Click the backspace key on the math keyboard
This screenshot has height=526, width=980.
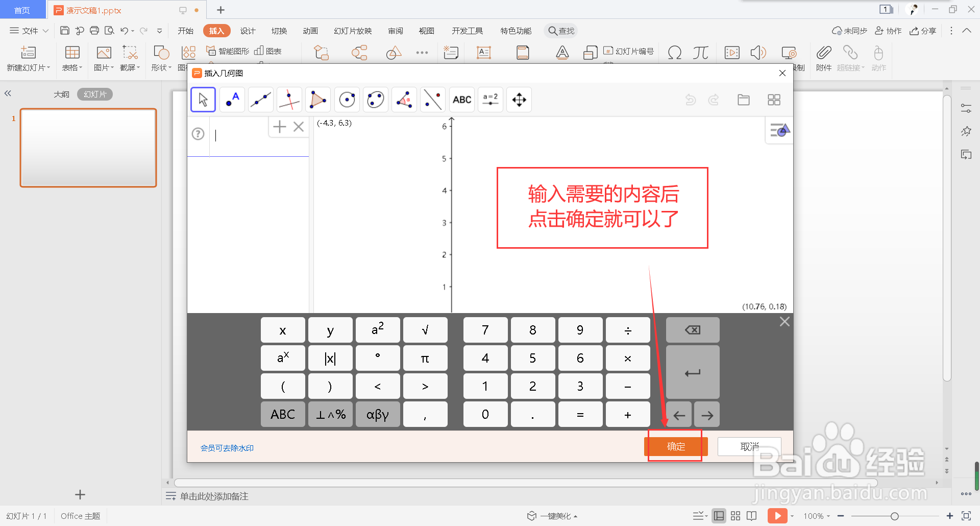[692, 330]
